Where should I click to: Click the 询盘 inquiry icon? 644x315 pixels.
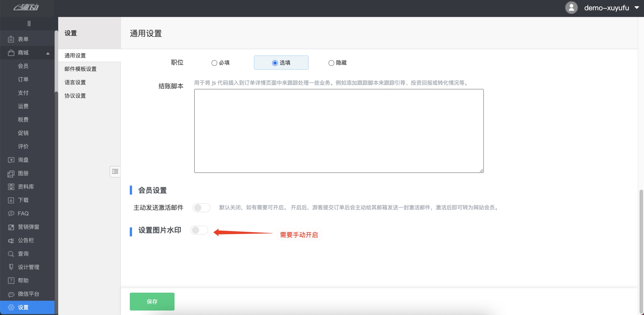click(11, 160)
